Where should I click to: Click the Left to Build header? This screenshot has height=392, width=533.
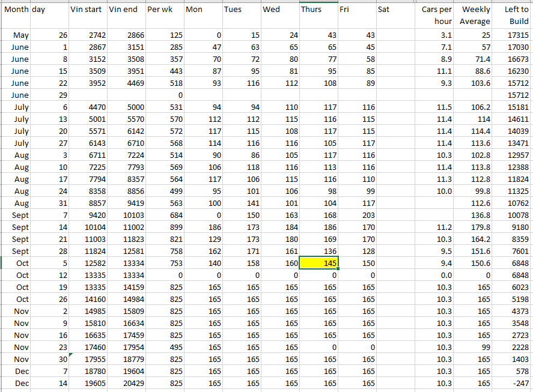[x=513, y=15]
